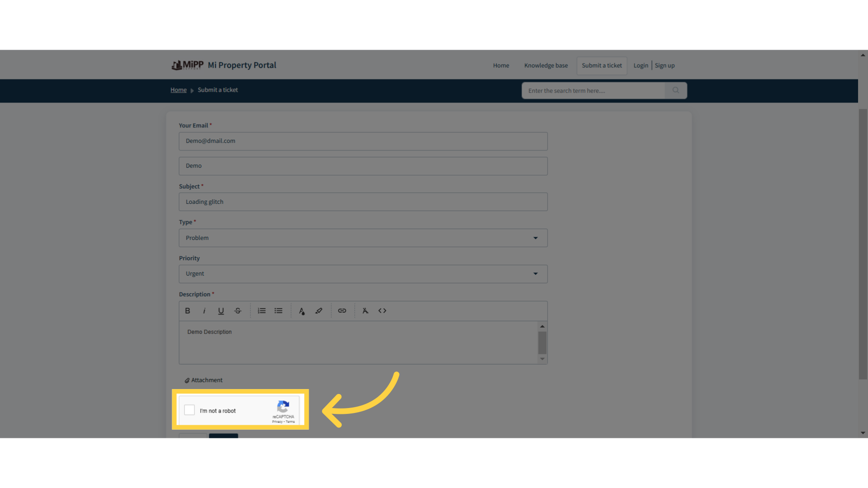Open the text color tool
868x488 pixels.
302,311
